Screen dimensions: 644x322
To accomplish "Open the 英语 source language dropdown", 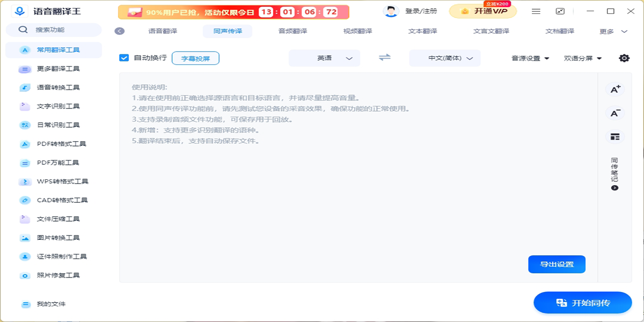I will point(324,57).
